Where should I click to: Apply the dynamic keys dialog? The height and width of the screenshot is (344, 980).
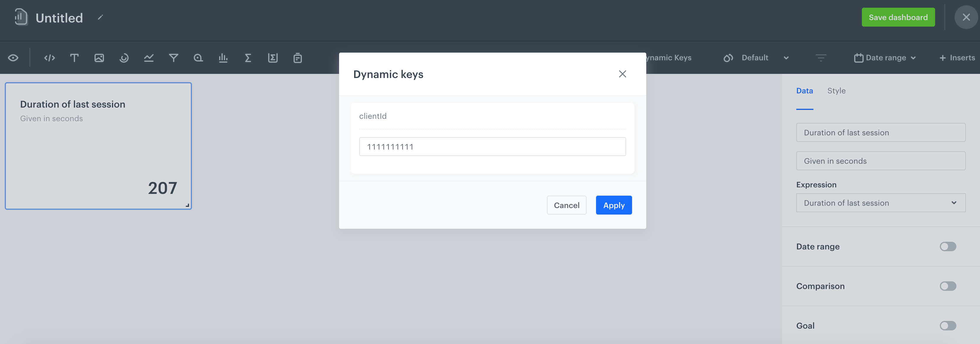coord(614,205)
